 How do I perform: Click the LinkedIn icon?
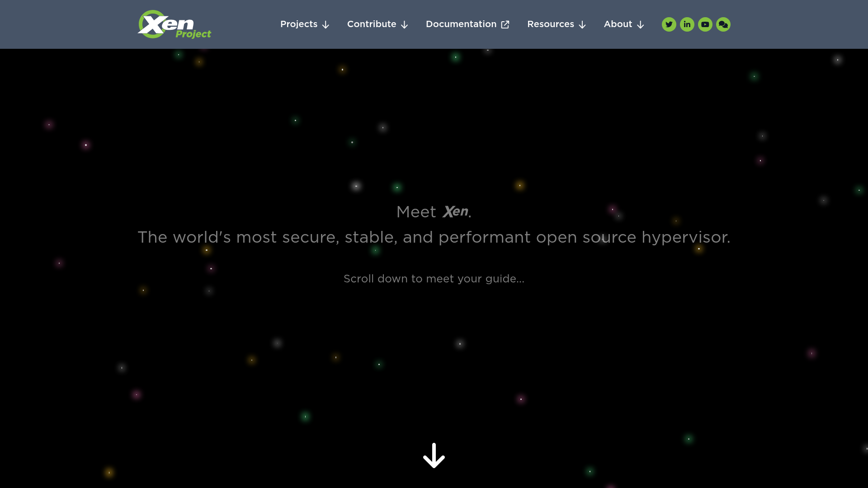(x=687, y=24)
